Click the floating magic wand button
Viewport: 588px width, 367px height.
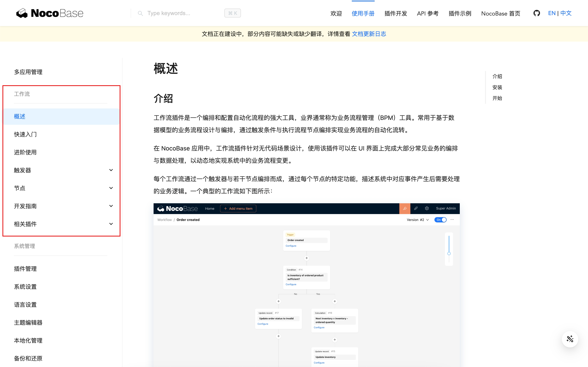coord(570,339)
